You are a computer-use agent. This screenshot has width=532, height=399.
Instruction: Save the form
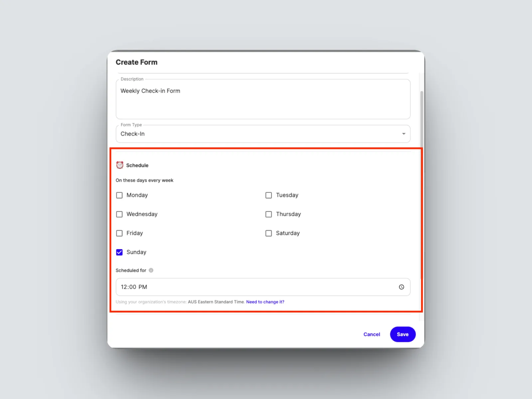[x=403, y=334]
